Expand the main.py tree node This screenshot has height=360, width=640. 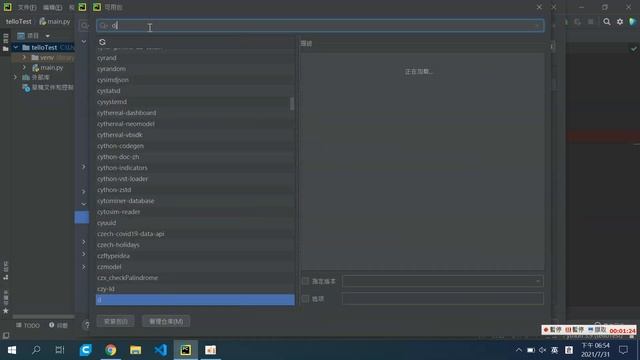(x=24, y=67)
